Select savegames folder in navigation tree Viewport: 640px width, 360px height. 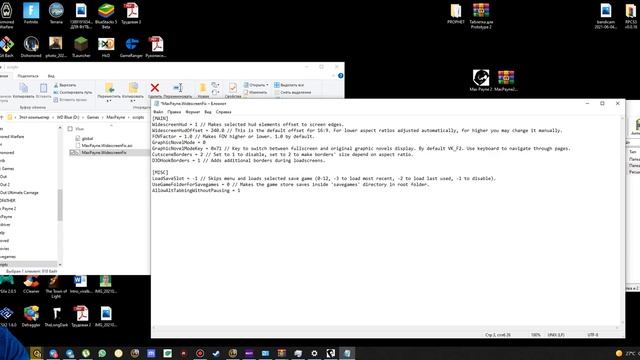[x=8, y=256]
